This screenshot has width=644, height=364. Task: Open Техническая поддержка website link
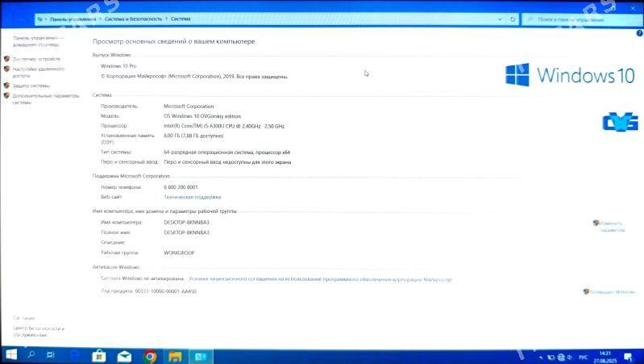(x=192, y=197)
